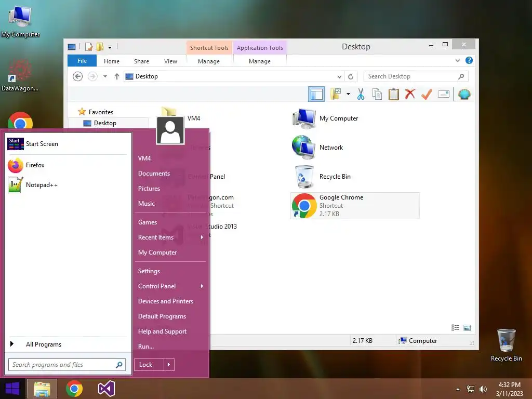The width and height of the screenshot is (532, 399).
Task: Switch to the Share ribbon tab
Action: pos(141,61)
